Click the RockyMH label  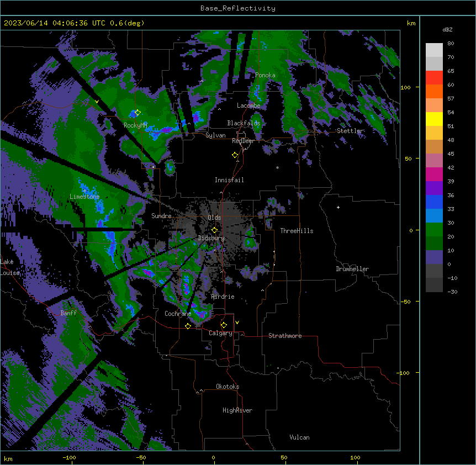(135, 125)
